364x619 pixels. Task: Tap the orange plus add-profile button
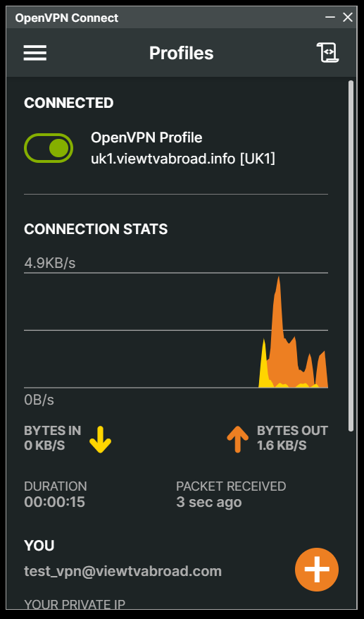coord(317,569)
